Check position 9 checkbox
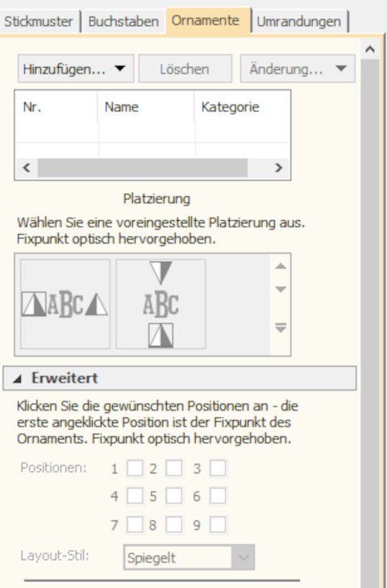This screenshot has width=387, height=588. (x=218, y=524)
